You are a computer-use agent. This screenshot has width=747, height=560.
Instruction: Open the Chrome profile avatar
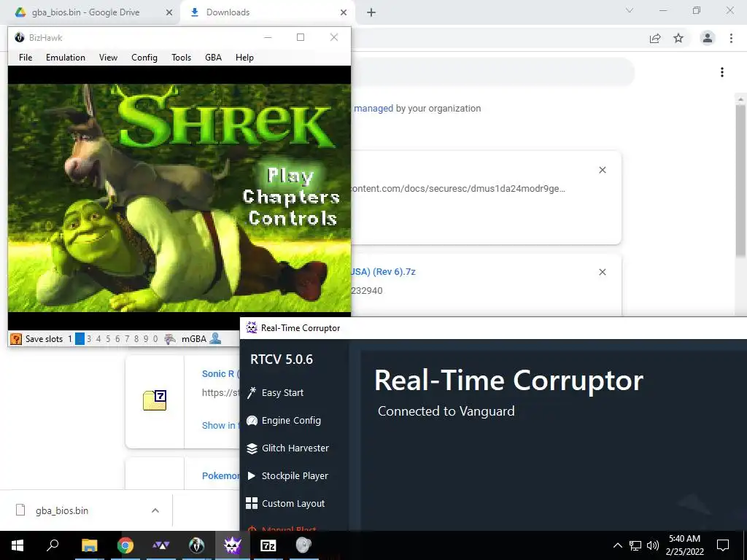(708, 38)
